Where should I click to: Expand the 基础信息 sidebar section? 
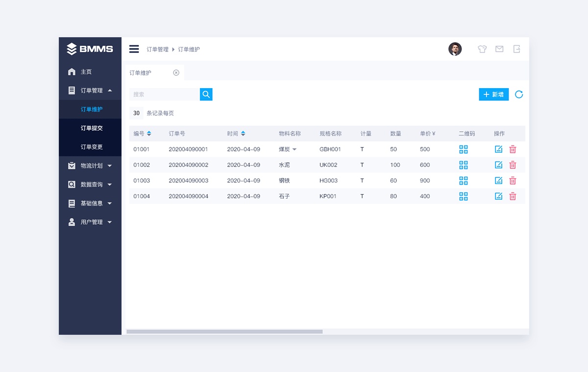[x=90, y=203]
